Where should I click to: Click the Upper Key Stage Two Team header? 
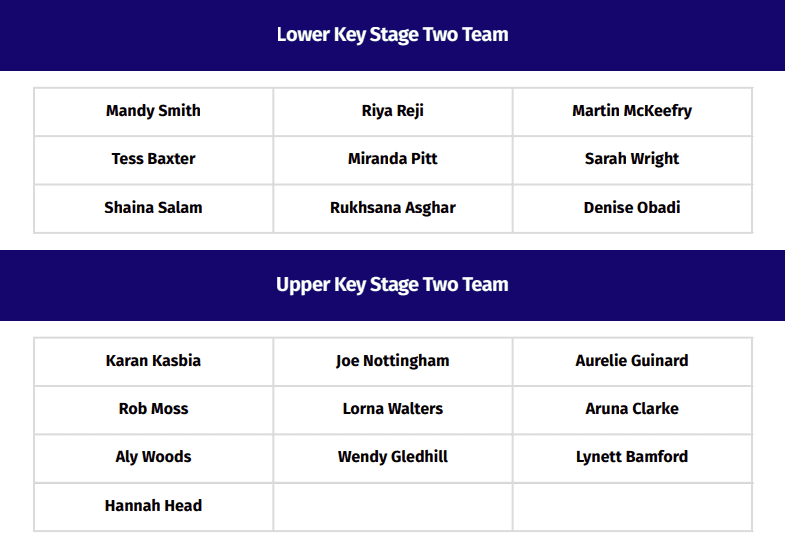[x=392, y=285]
